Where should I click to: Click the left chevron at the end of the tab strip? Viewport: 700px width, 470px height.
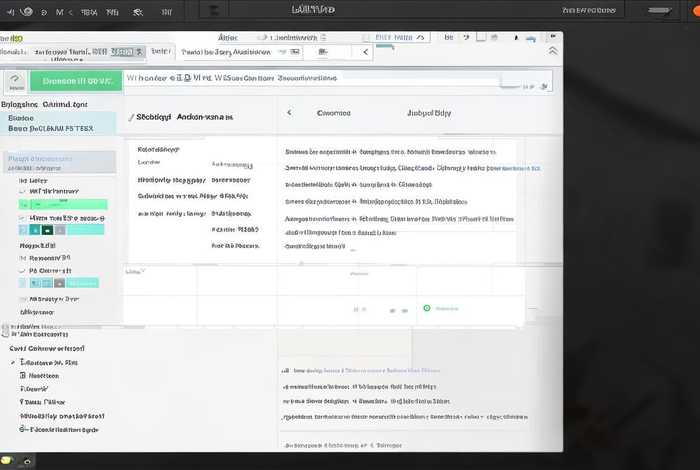(366, 52)
